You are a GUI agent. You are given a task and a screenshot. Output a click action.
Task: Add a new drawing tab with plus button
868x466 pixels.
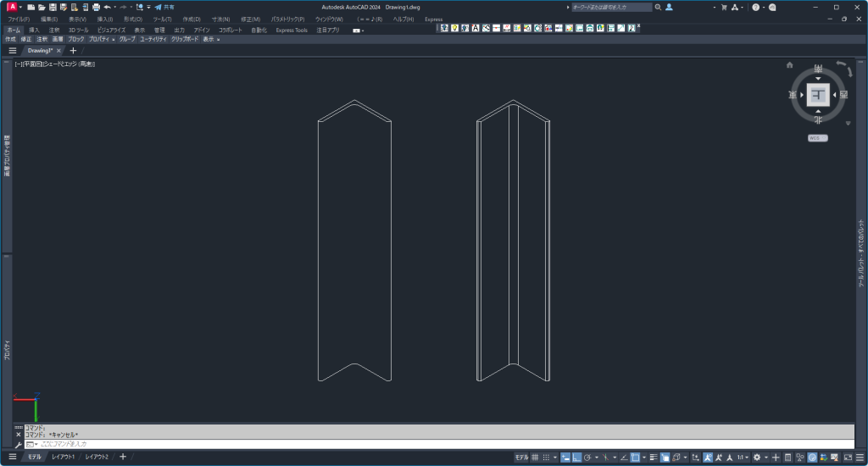(73, 51)
